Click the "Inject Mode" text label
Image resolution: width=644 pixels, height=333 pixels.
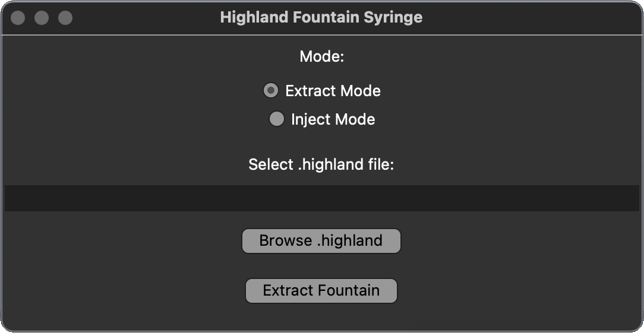[x=333, y=119]
